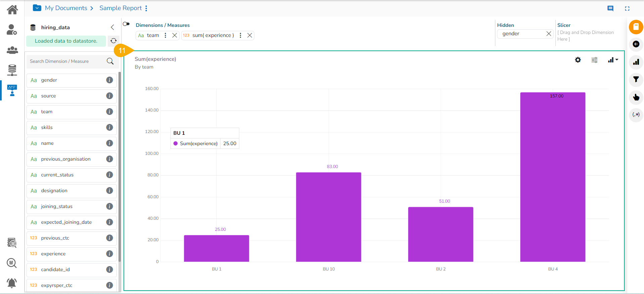Click the filter funnel icon
The height and width of the screenshot is (294, 644).
click(636, 80)
